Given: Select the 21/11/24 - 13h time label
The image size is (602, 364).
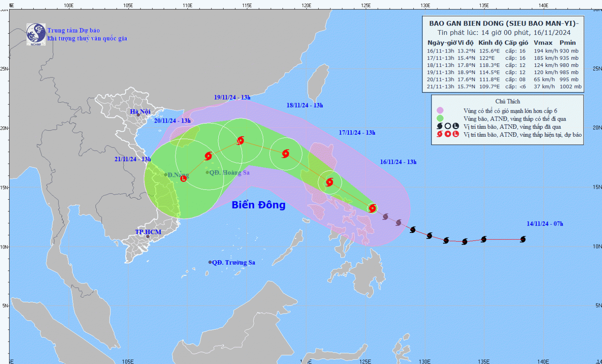Looking at the screenshot, I should pyautogui.click(x=132, y=159).
